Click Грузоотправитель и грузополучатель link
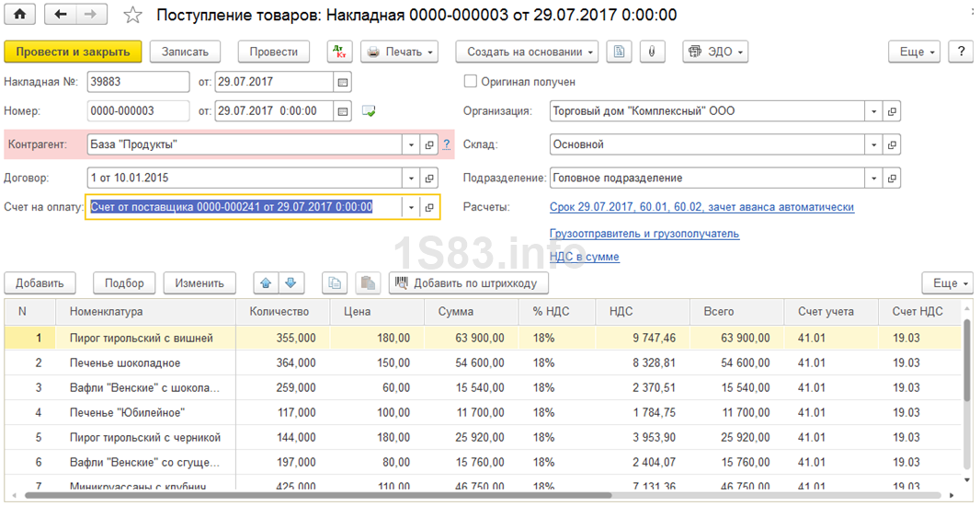980x506 pixels. pos(644,234)
